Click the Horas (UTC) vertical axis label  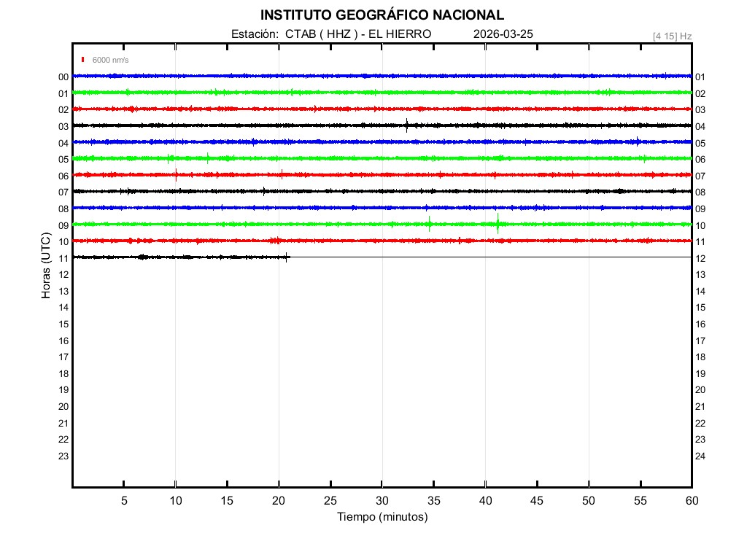click(x=46, y=266)
